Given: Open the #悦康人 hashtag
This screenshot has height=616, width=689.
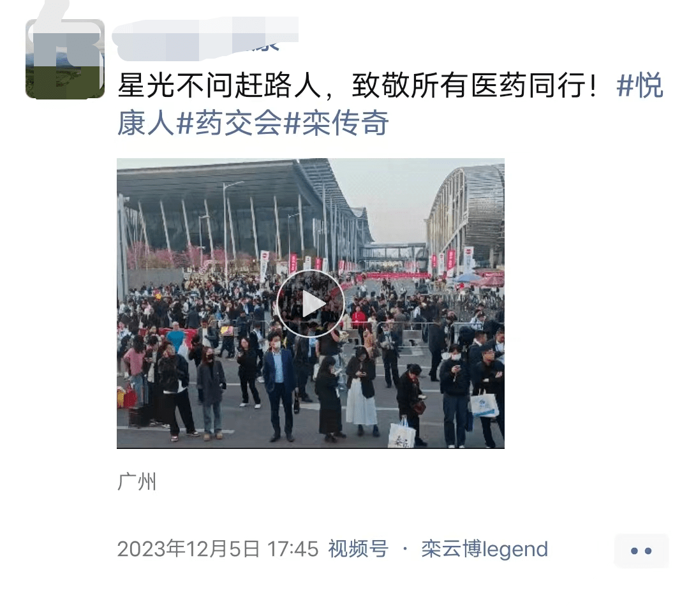Looking at the screenshot, I should (x=390, y=104).
